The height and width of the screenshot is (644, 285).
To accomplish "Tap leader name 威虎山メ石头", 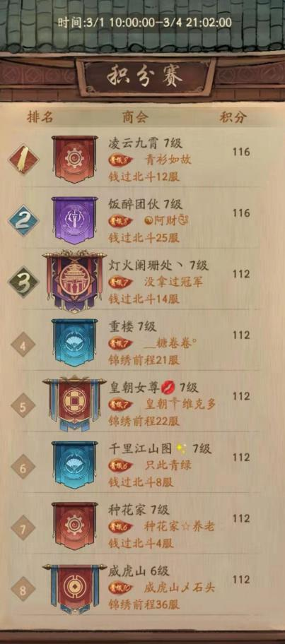I will [180, 588].
